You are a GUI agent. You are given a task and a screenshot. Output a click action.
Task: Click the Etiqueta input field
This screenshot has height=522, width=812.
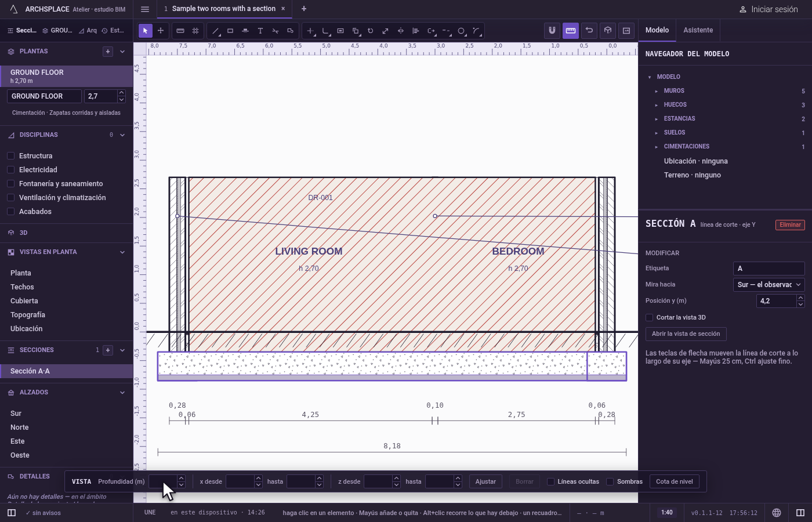click(x=769, y=269)
